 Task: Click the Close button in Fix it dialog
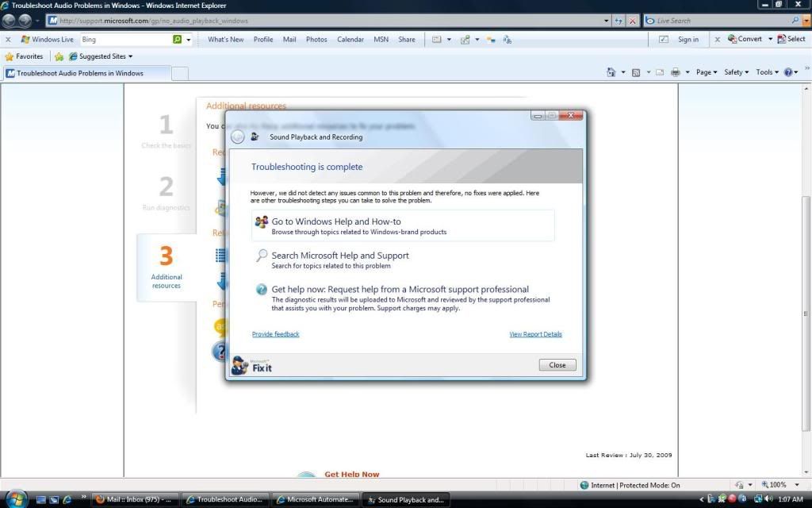coord(557,365)
